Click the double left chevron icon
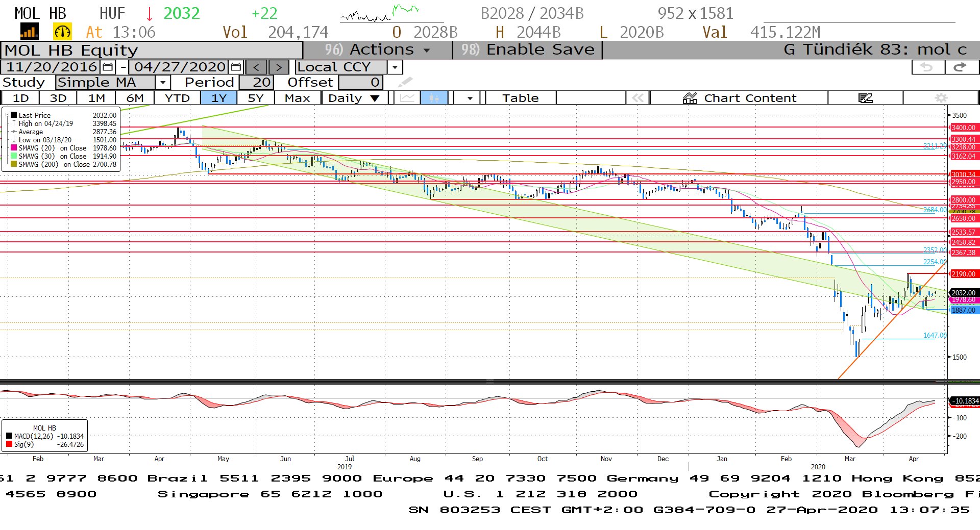The height and width of the screenshot is (530, 980). (638, 98)
